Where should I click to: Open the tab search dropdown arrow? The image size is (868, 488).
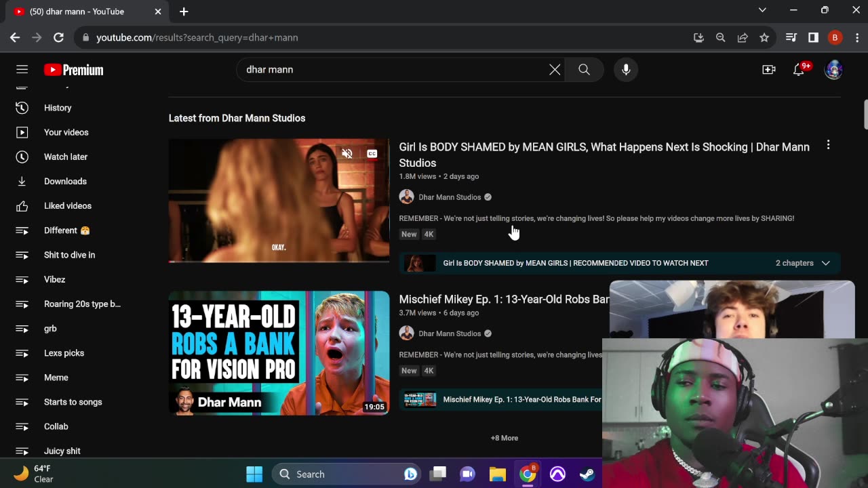tap(762, 10)
